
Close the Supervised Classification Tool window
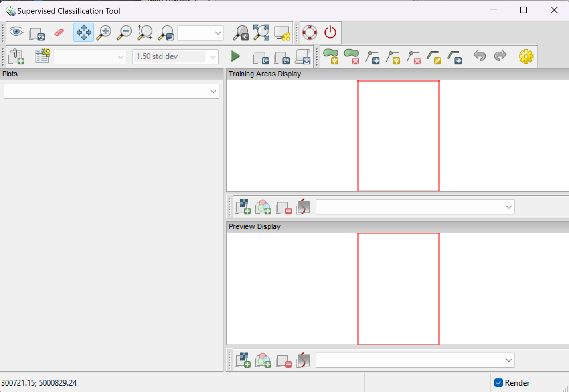554,10
